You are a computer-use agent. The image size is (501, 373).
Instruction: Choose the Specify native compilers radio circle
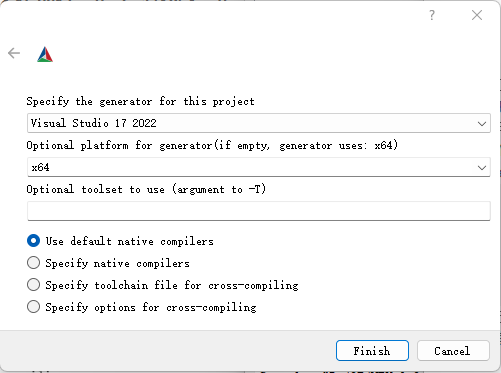(x=33, y=263)
